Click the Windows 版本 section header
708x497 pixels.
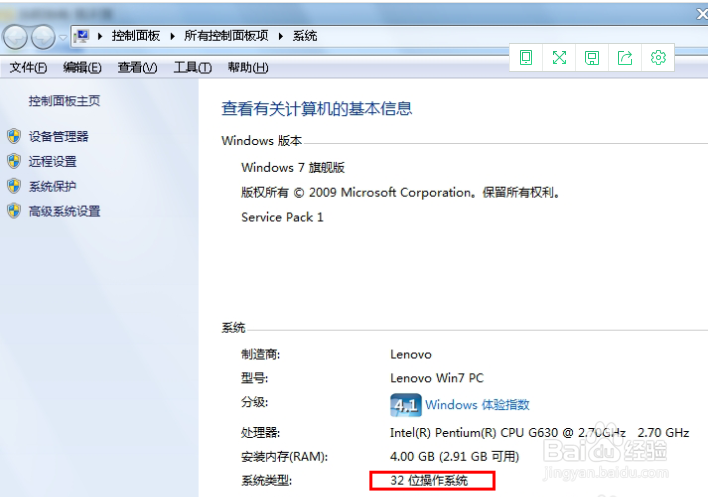coord(261,140)
